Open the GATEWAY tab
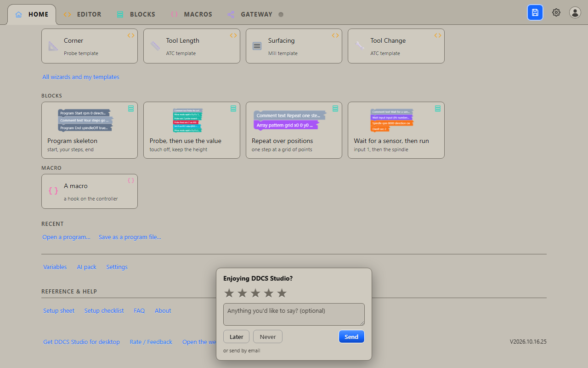Viewport: 588px width, 368px height. [255, 14]
